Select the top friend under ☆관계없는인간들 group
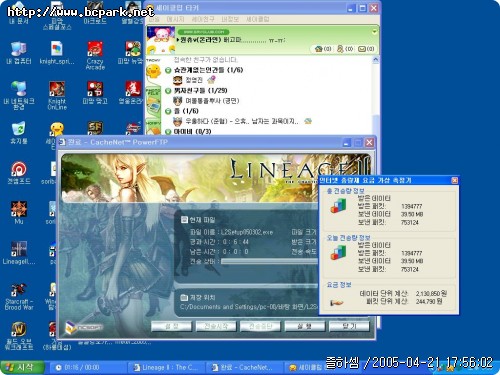The height and width of the screenshot is (375, 500). tap(194, 80)
